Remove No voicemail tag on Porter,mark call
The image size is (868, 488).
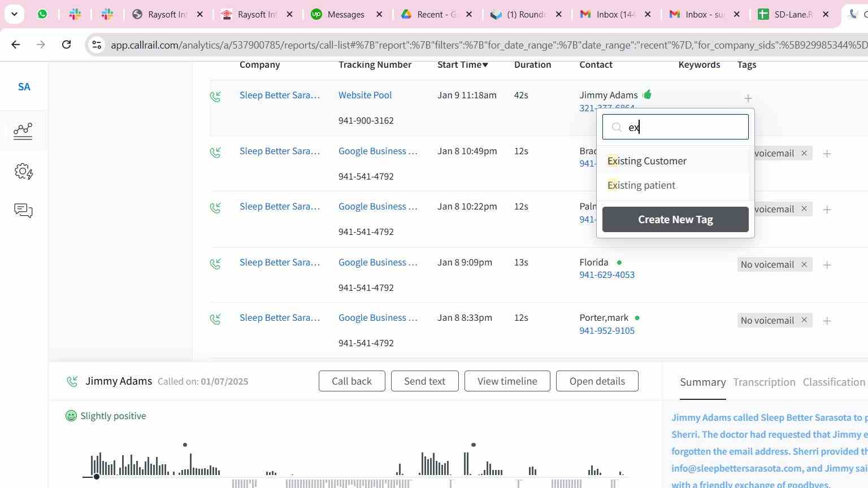click(804, 320)
